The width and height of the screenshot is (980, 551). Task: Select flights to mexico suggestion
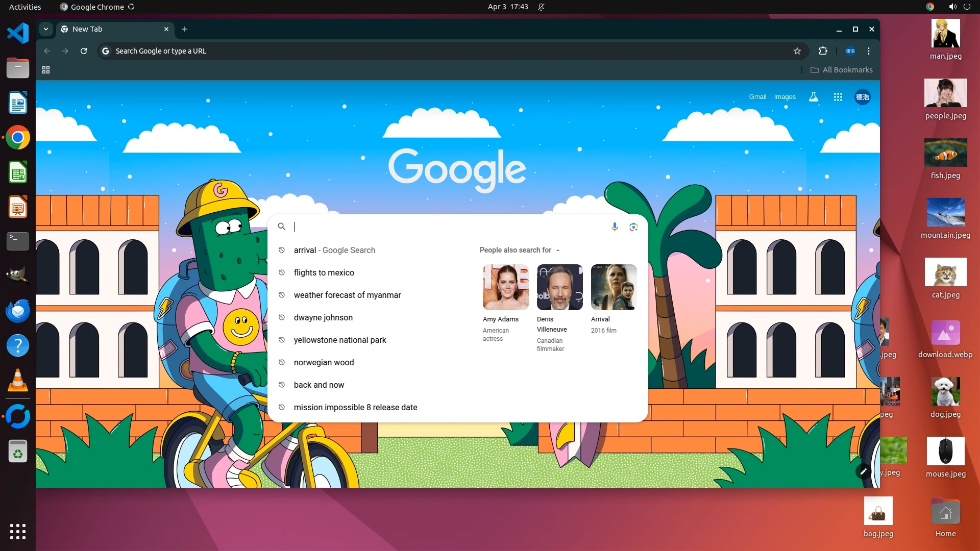coord(324,272)
